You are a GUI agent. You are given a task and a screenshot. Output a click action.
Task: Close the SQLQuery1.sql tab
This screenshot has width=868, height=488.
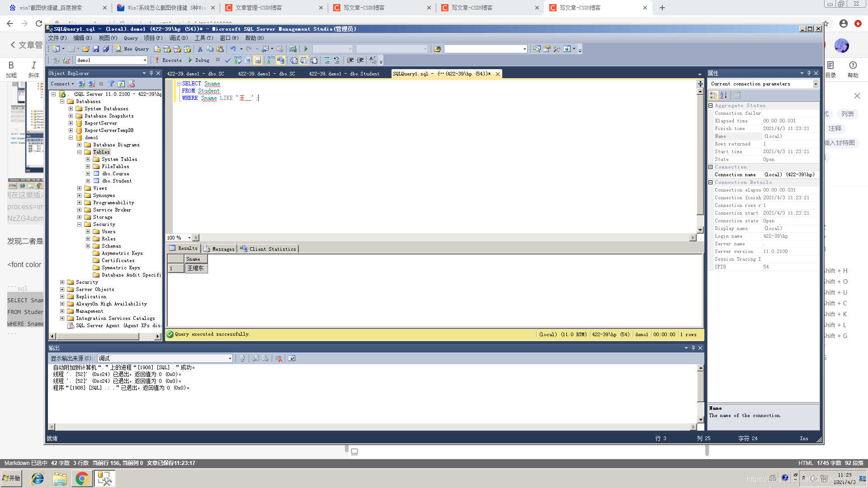pos(498,74)
